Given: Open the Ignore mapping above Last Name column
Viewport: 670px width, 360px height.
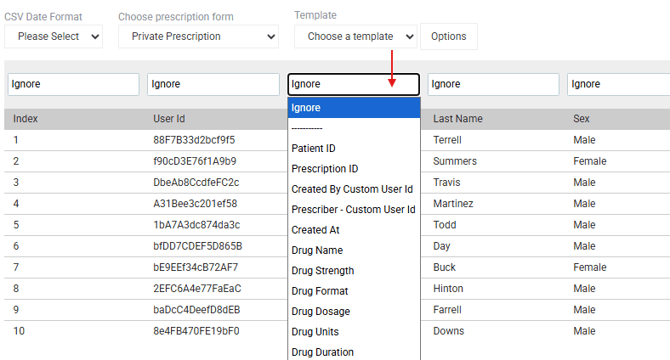Looking at the screenshot, I should point(494,84).
